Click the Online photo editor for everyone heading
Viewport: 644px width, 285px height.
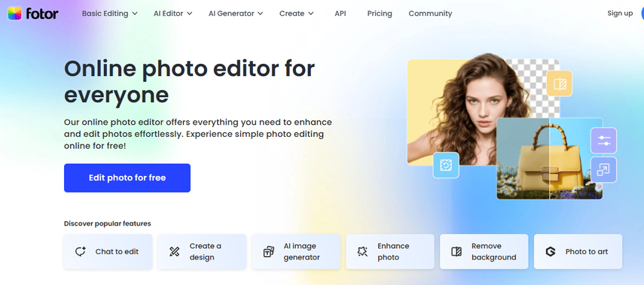click(189, 82)
